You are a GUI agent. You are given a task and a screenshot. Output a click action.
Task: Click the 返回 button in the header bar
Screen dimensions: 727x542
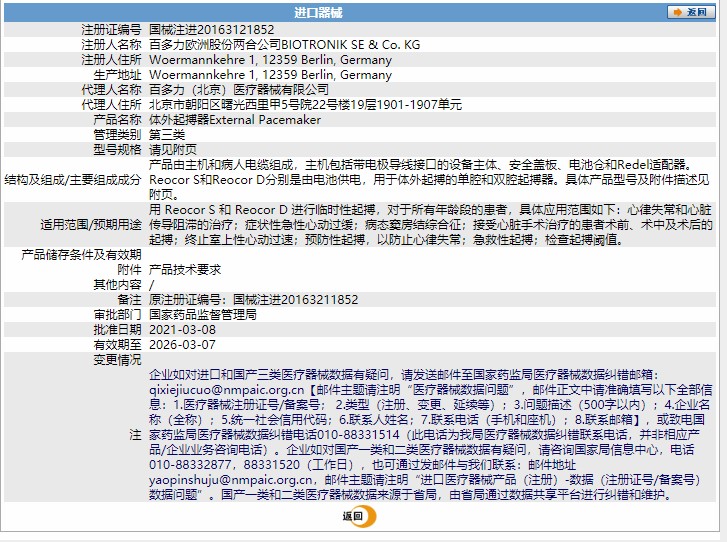690,12
